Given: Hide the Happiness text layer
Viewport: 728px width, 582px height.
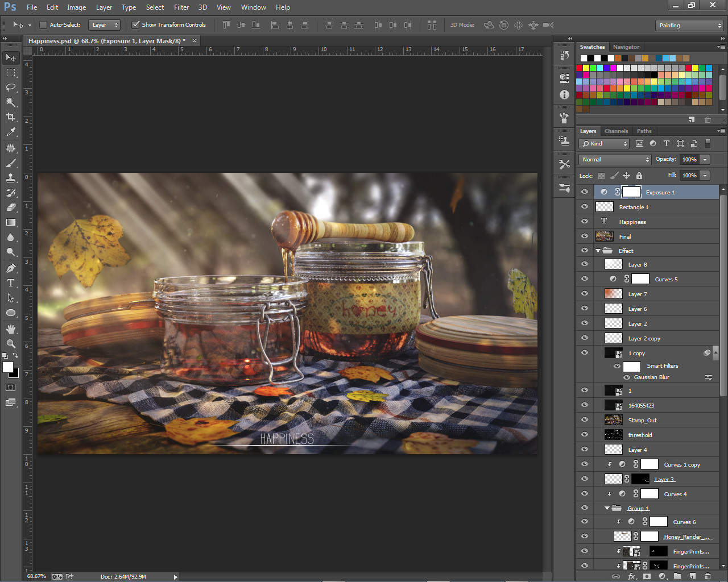Looking at the screenshot, I should click(x=585, y=222).
